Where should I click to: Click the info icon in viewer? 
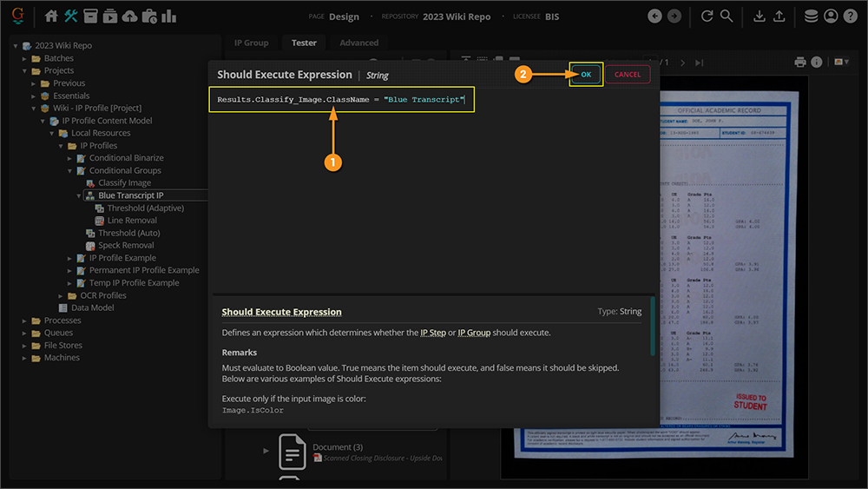(817, 62)
